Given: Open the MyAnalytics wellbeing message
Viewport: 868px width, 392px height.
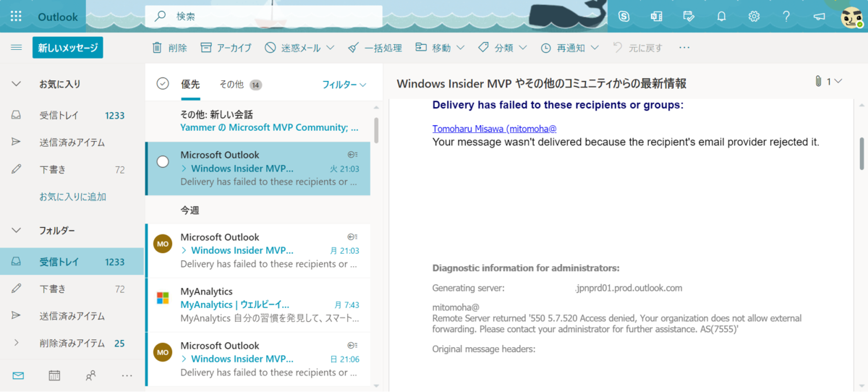Looking at the screenshot, I should coord(258,304).
